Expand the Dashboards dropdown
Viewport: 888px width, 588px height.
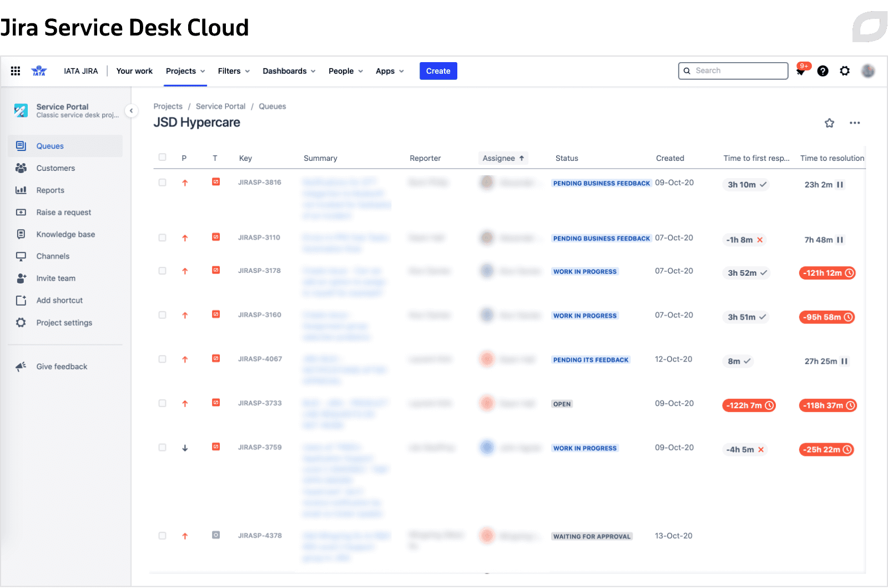tap(289, 71)
